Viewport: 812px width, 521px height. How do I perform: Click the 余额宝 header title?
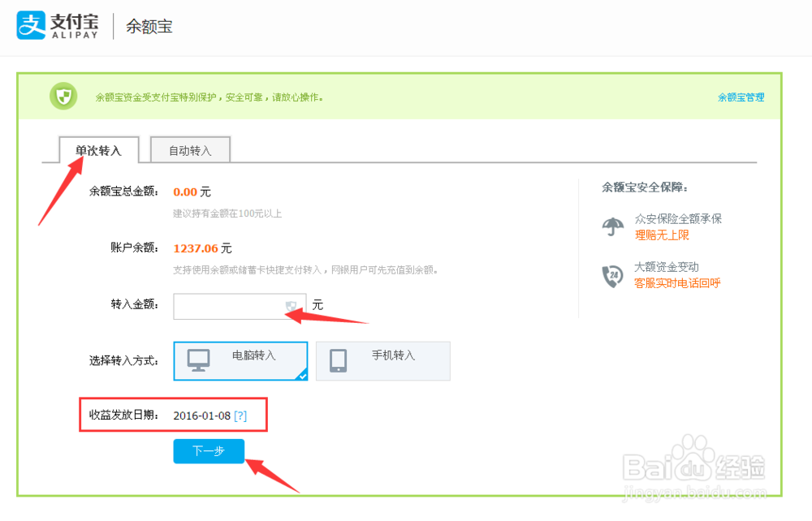[x=149, y=27]
